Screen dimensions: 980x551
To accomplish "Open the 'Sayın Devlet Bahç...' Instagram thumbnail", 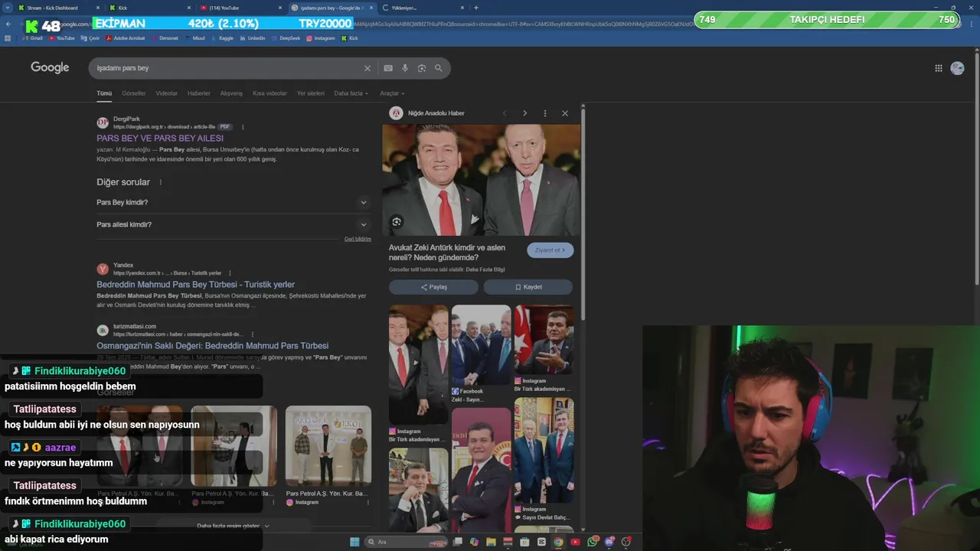I will click(544, 450).
